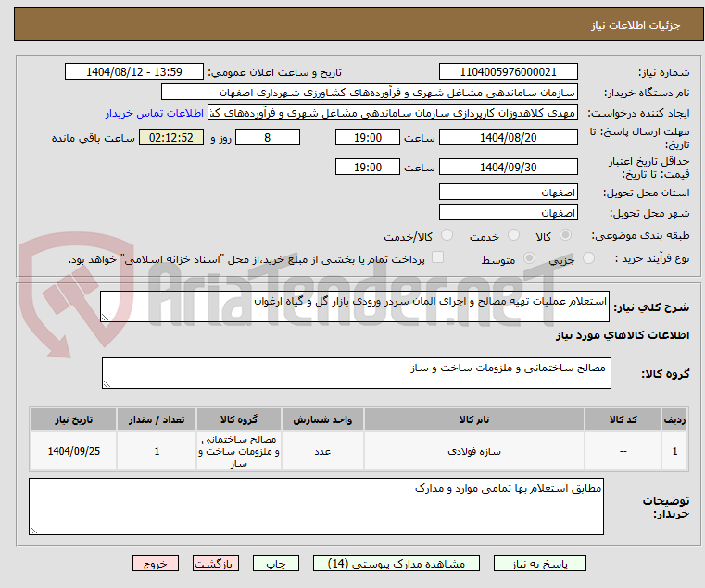Click the شماره نیاز number field
This screenshot has width=705, height=588.
pyautogui.click(x=508, y=72)
